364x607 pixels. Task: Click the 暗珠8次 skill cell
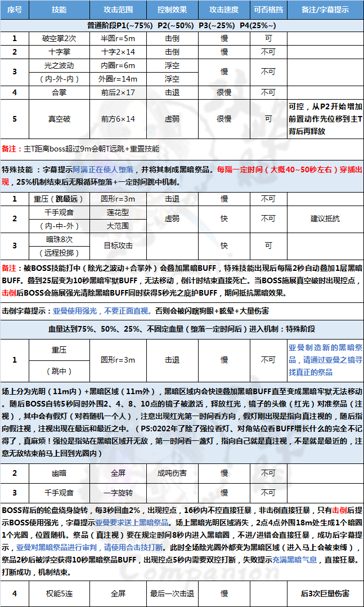59,239
